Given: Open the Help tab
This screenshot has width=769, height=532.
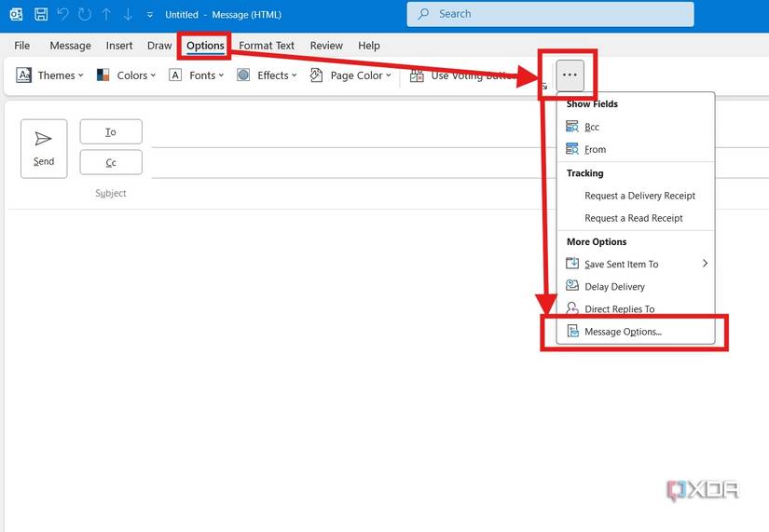Looking at the screenshot, I should pyautogui.click(x=369, y=46).
